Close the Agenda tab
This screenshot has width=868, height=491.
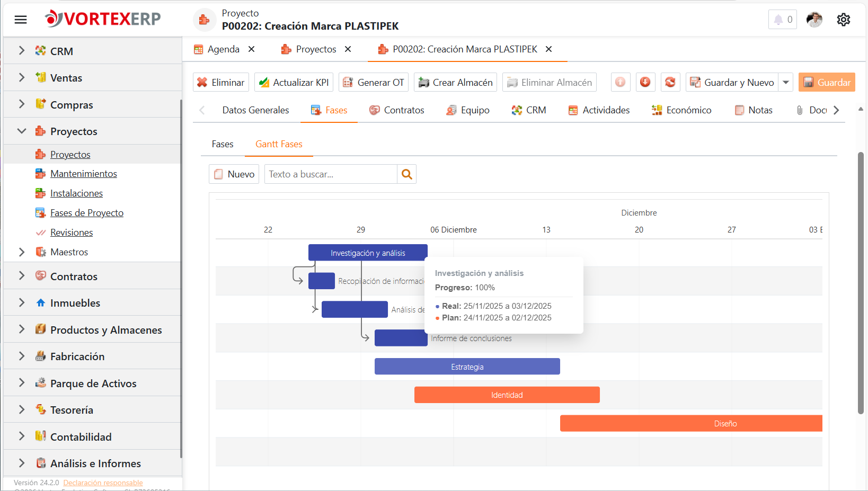click(x=252, y=49)
